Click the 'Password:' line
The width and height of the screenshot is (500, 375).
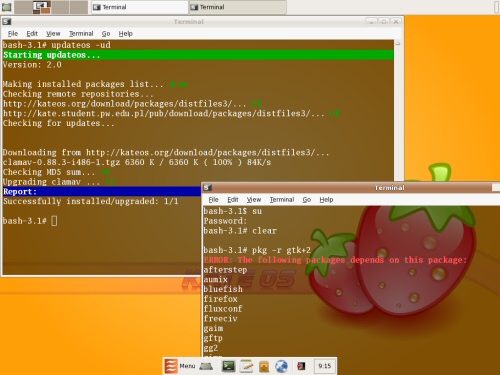225,221
